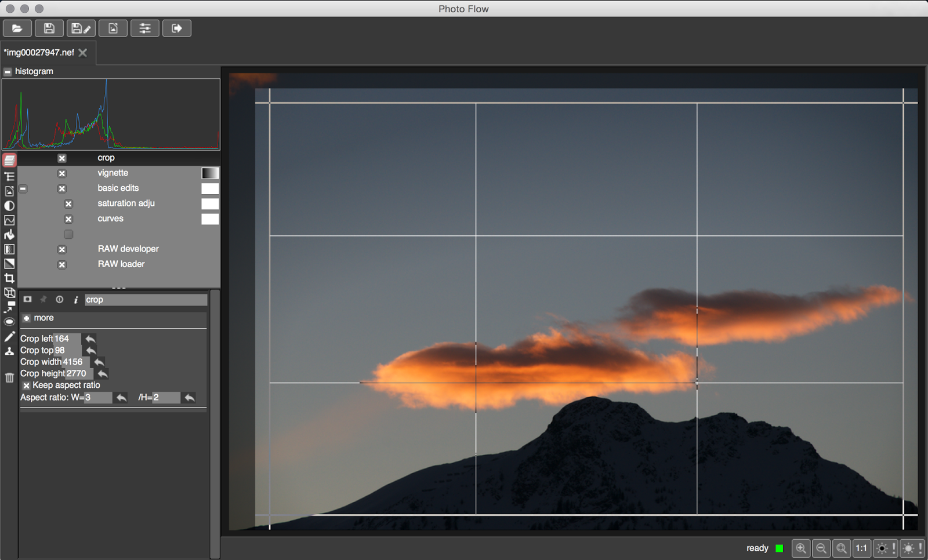This screenshot has width=928, height=560.
Task: Click the Crop height value field
Action: (79, 373)
